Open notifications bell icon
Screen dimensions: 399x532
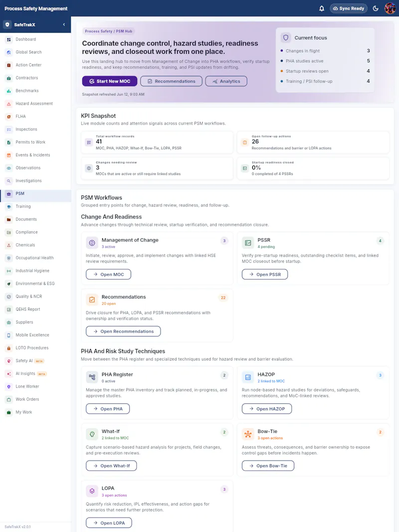coord(322,8)
